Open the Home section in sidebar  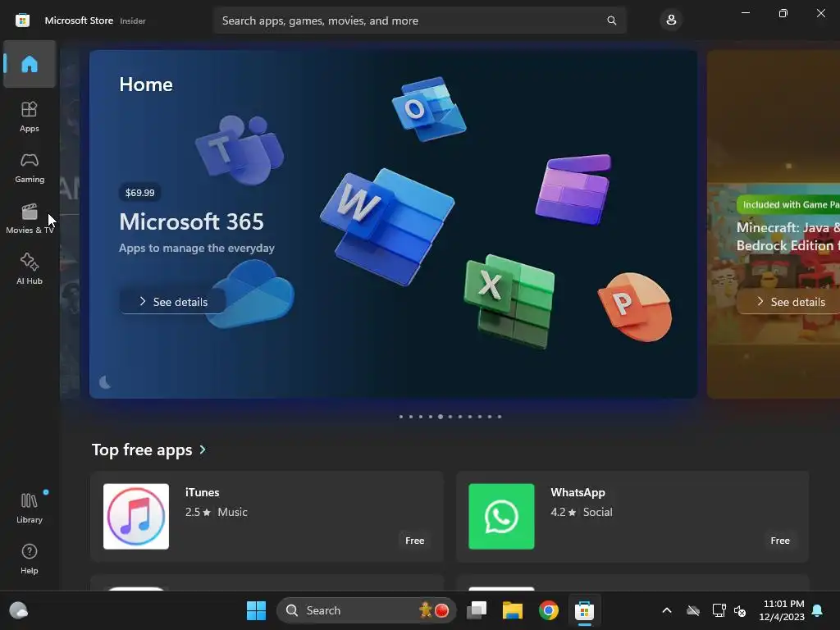point(30,64)
